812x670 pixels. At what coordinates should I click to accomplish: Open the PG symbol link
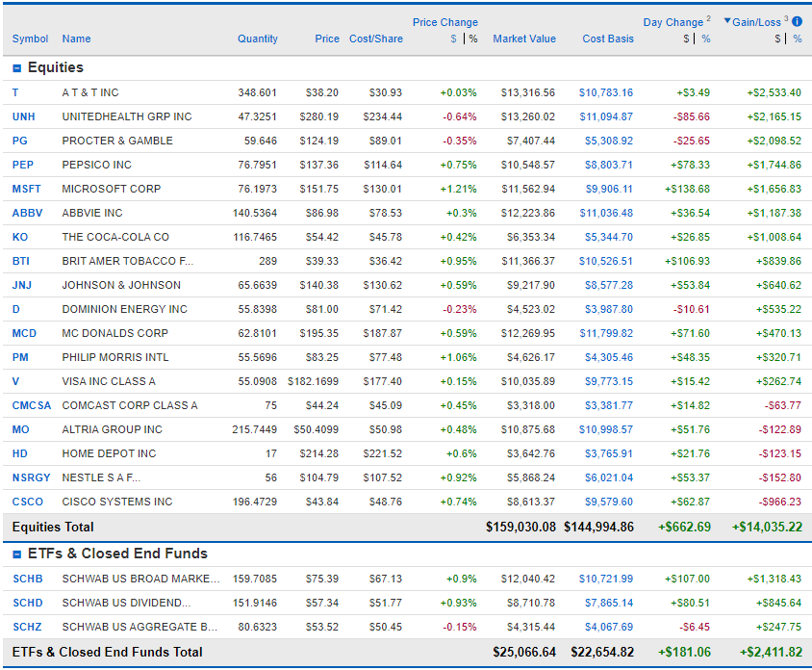pyautogui.click(x=19, y=141)
